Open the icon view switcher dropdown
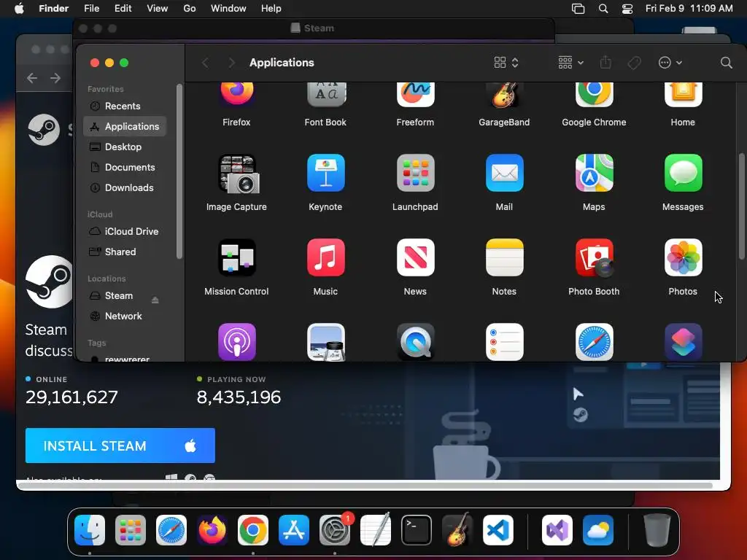The image size is (747, 560). (506, 63)
